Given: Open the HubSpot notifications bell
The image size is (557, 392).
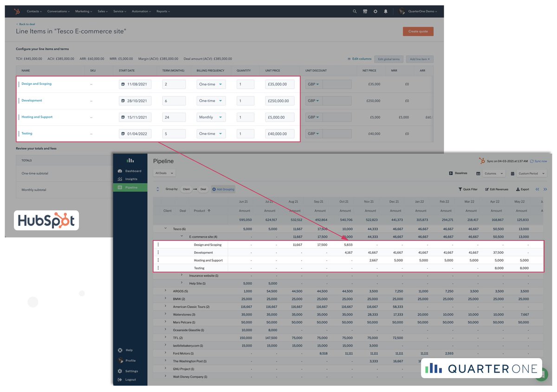Looking at the screenshot, I should click(x=386, y=11).
